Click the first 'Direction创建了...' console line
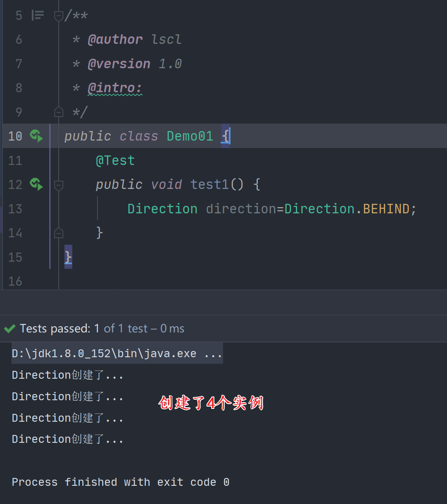The width and height of the screenshot is (447, 504). 68,375
